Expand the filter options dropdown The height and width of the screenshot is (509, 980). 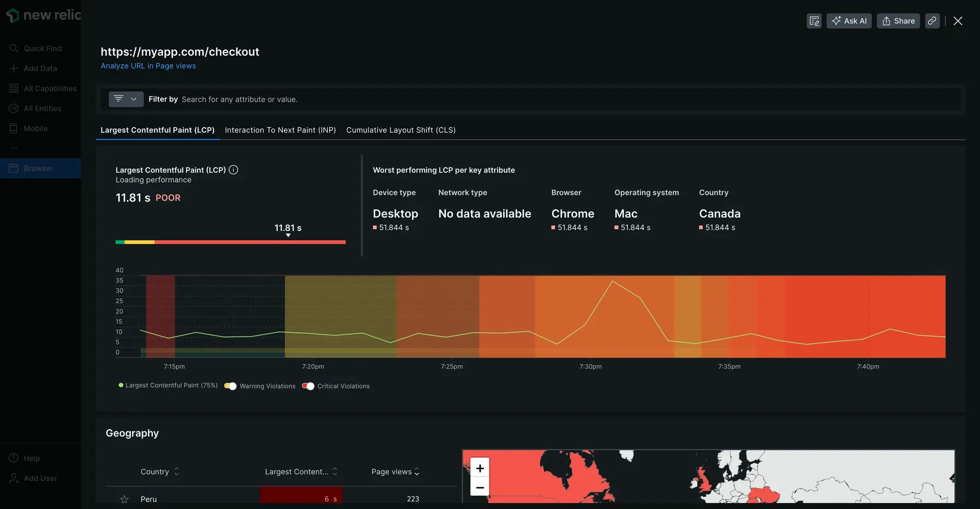click(126, 99)
